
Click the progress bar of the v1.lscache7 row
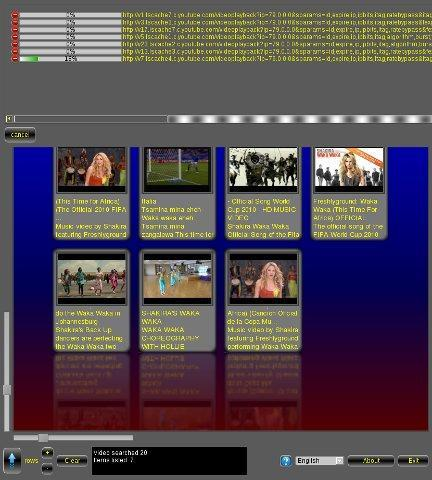[x=70, y=15]
